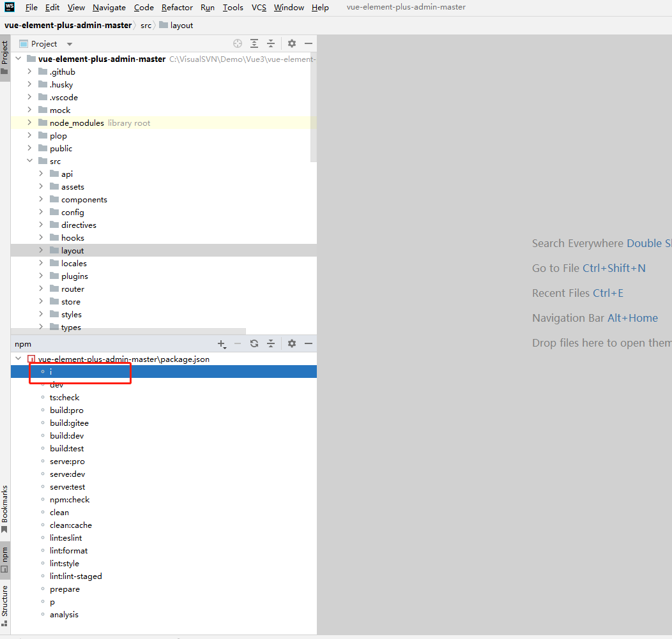Collapse vue-element-plus-admin-master root node
This screenshot has width=672, height=639.
pos(19,58)
